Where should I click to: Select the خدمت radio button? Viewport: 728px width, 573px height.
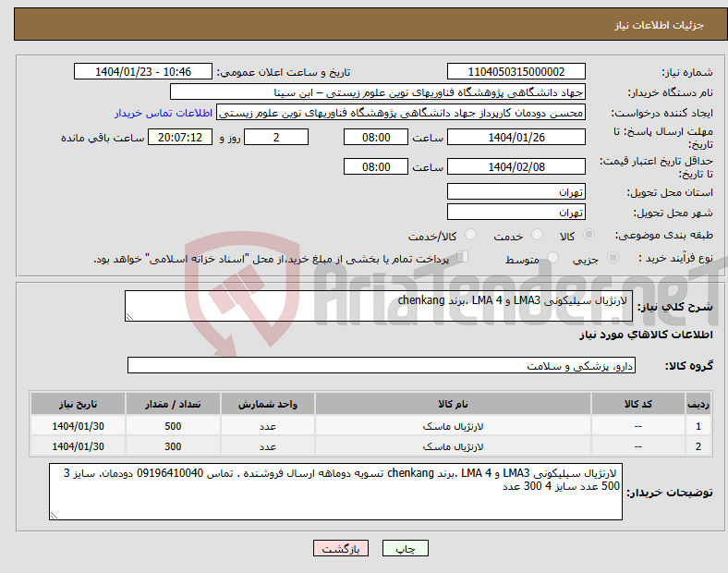(537, 235)
